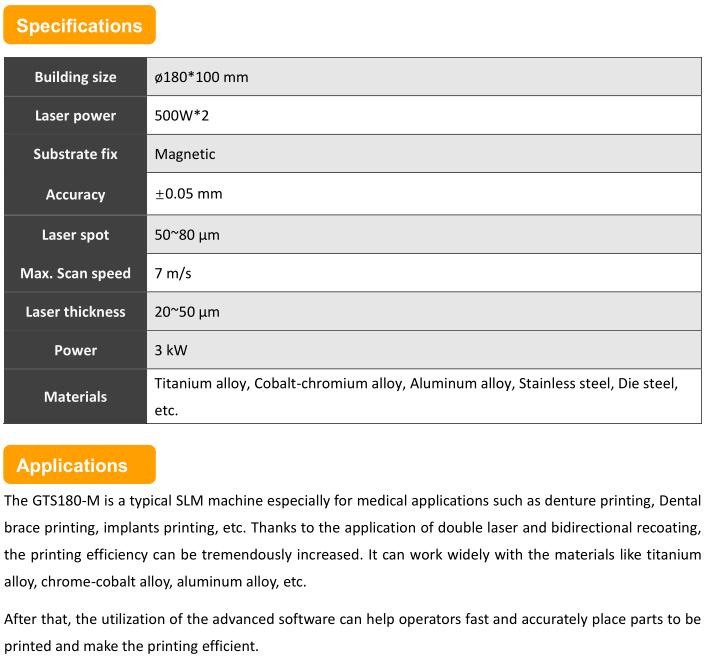Viewport: 712px width, 666px height.
Task: Click the Magnetic value cell
Action: 424,154
